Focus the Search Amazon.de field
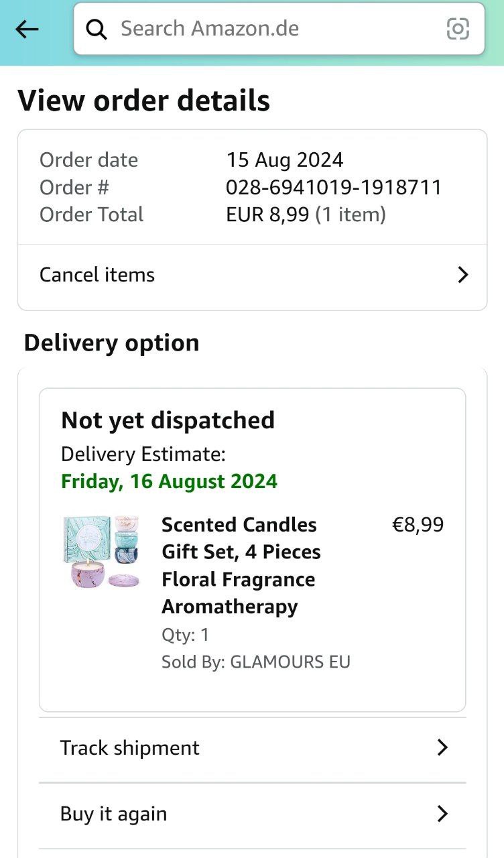The image size is (504, 858). (x=279, y=29)
